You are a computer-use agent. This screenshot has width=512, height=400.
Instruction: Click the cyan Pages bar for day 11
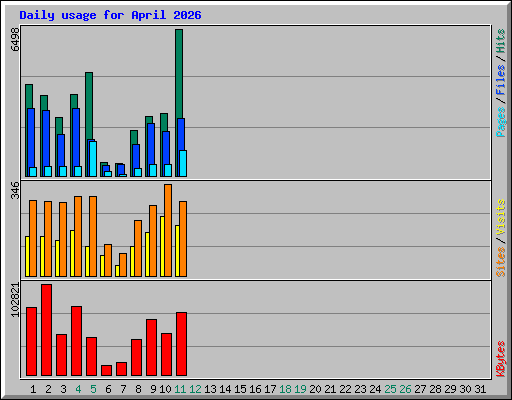[183, 163]
